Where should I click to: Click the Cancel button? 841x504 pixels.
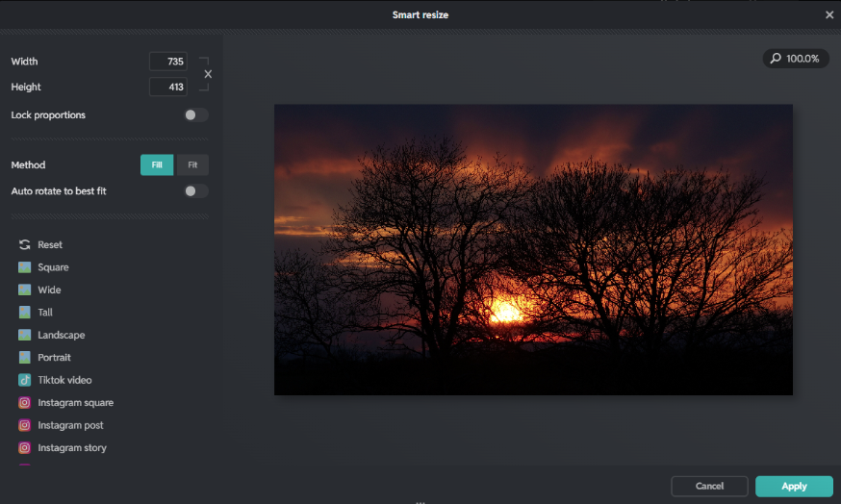point(709,486)
